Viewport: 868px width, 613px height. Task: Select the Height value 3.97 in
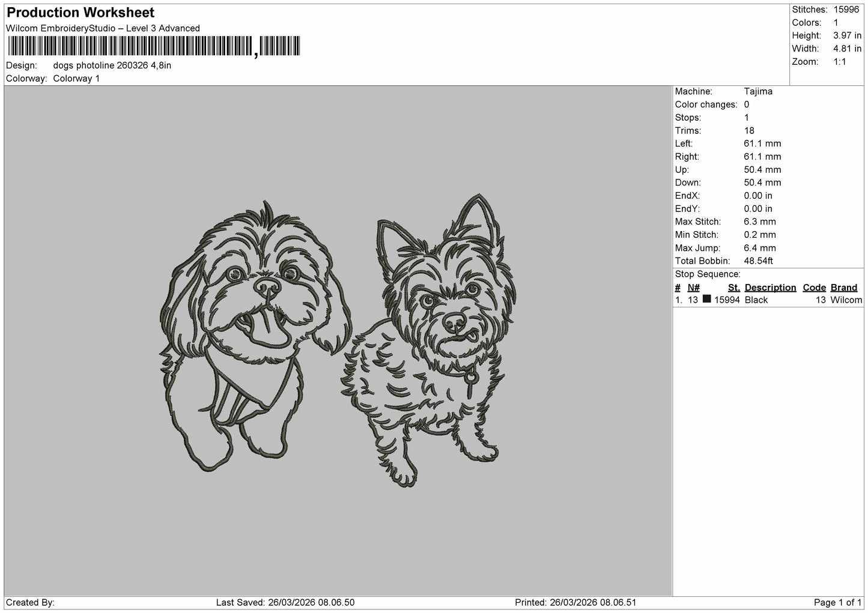click(847, 36)
